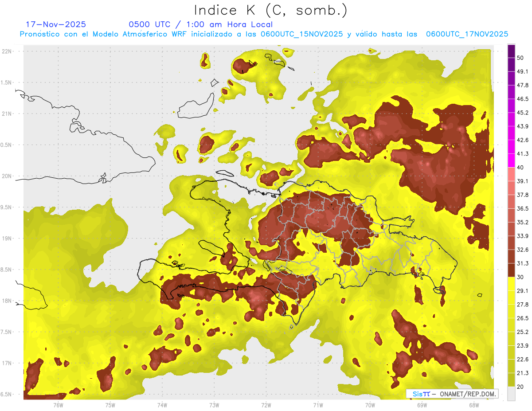
Task: Select the "72W" longitude axis label
Action: (266, 405)
